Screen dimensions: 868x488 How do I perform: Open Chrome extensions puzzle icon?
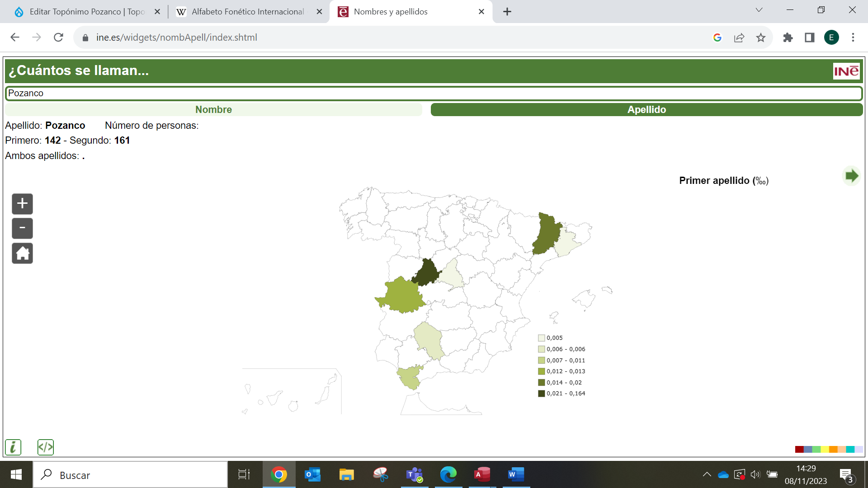tap(788, 38)
